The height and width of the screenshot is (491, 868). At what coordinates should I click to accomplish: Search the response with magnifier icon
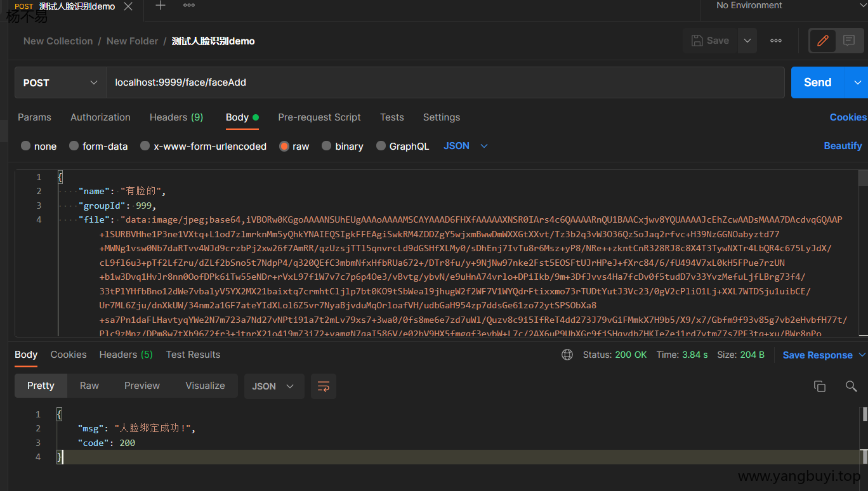click(852, 386)
